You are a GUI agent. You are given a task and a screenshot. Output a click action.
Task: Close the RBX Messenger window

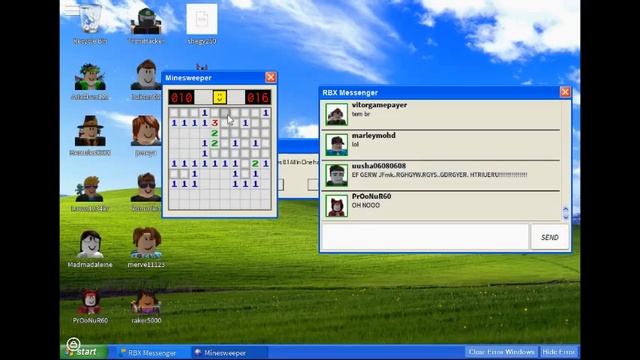pyautogui.click(x=565, y=92)
